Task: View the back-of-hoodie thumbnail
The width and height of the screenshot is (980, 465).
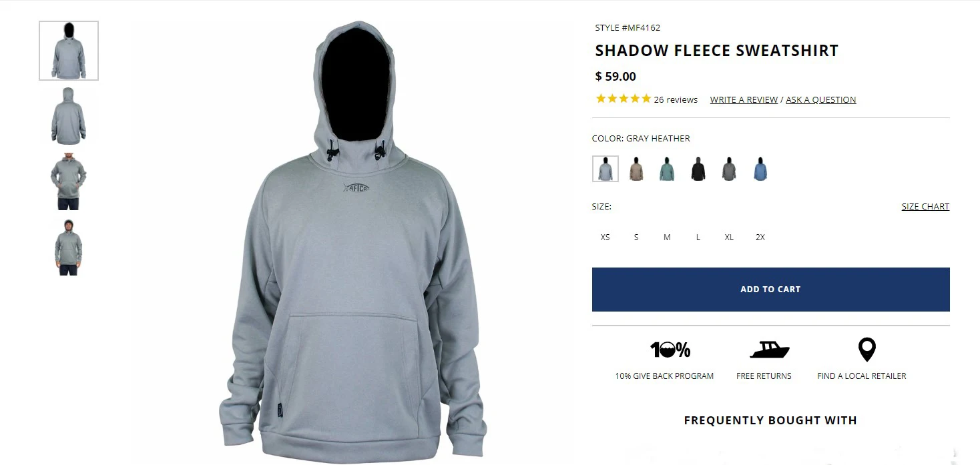Action: pyautogui.click(x=69, y=116)
